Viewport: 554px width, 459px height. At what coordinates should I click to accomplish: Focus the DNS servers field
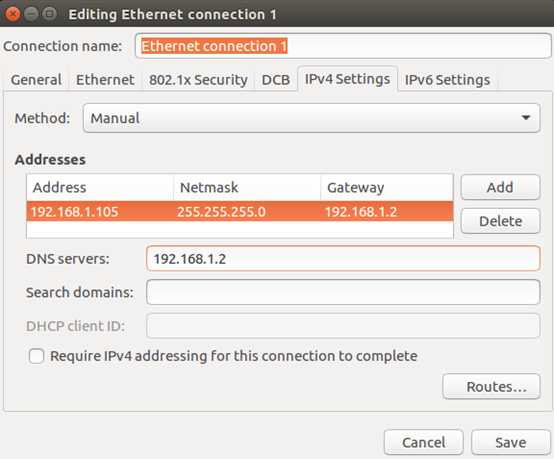(343, 259)
